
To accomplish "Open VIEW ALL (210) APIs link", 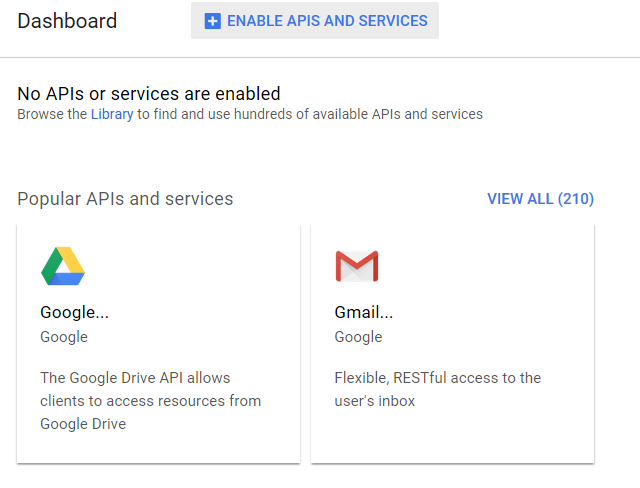I will [x=540, y=199].
